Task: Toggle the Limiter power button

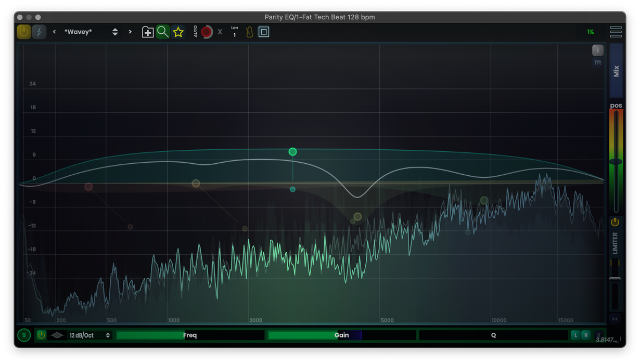Action: point(615,223)
